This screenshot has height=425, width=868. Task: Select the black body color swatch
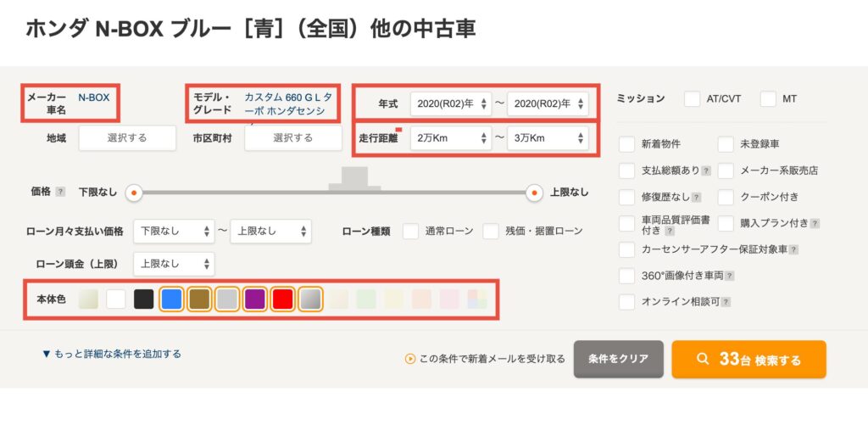[x=144, y=299]
